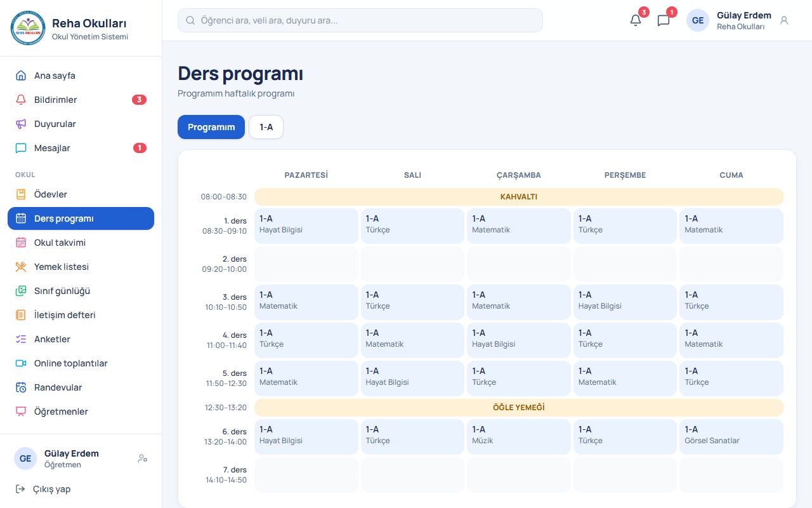Viewport: 812px width, 508px height.
Task: Click the Anketler checklist icon
Action: (21, 339)
